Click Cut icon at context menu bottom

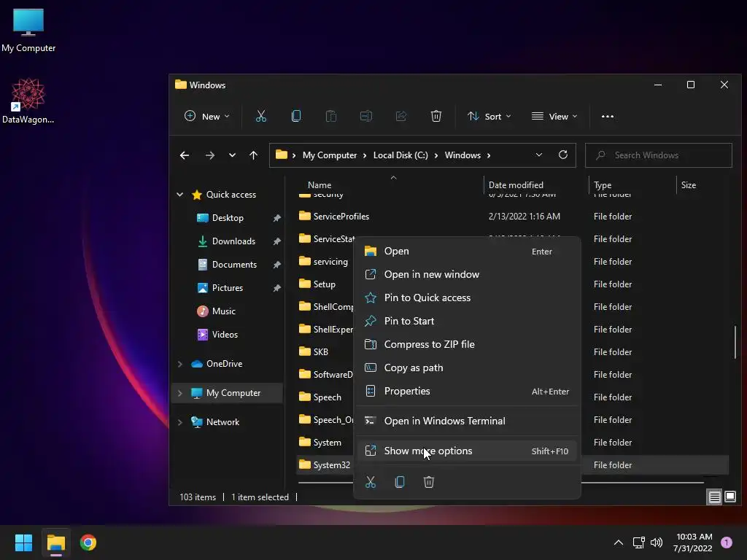pyautogui.click(x=371, y=482)
